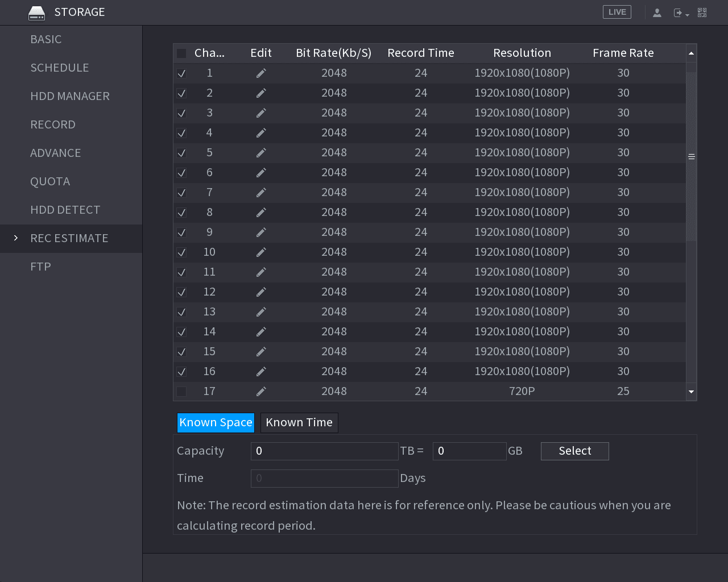
Task: Edit channel 14 bit rate settings
Action: tap(261, 332)
